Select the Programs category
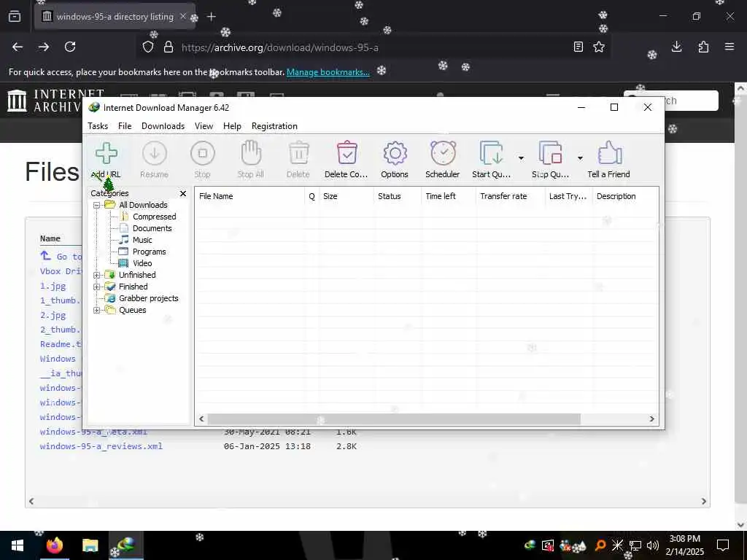This screenshot has height=560, width=747. pyautogui.click(x=149, y=252)
